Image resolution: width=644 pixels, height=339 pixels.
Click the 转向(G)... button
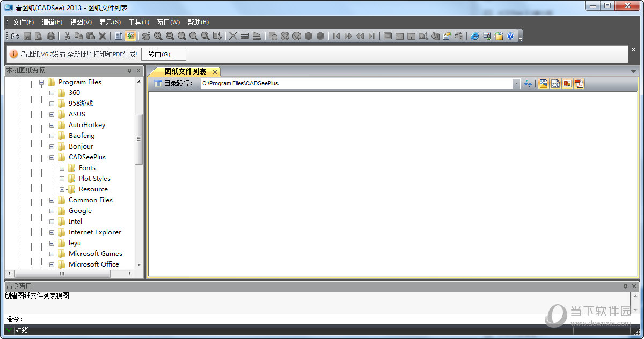click(x=164, y=54)
